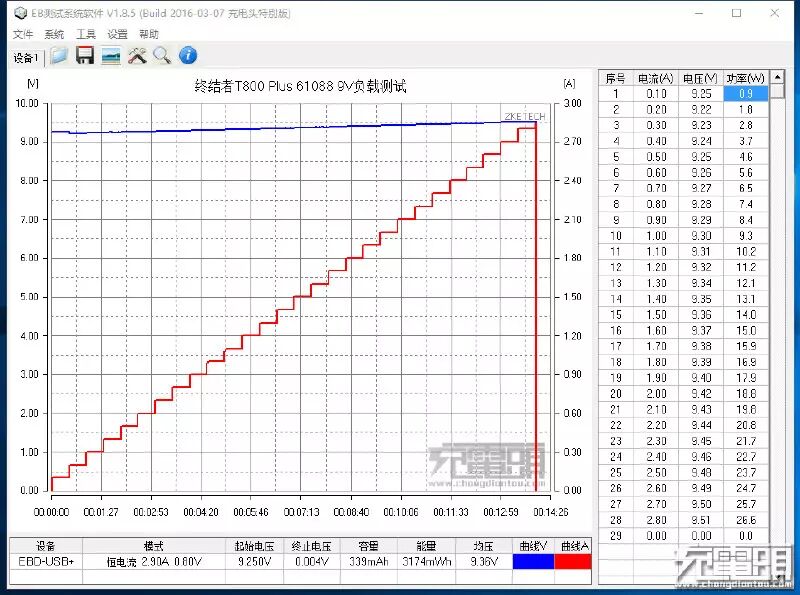800x595 pixels.
Task: Click the 电压(V) column header
Action: 701,78
